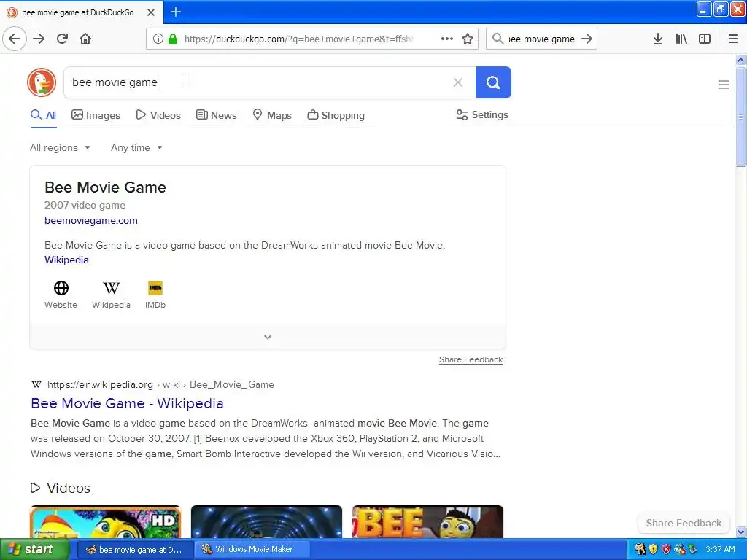Open the first video thumbnail with HD badge
The width and height of the screenshot is (747, 560).
[105, 522]
